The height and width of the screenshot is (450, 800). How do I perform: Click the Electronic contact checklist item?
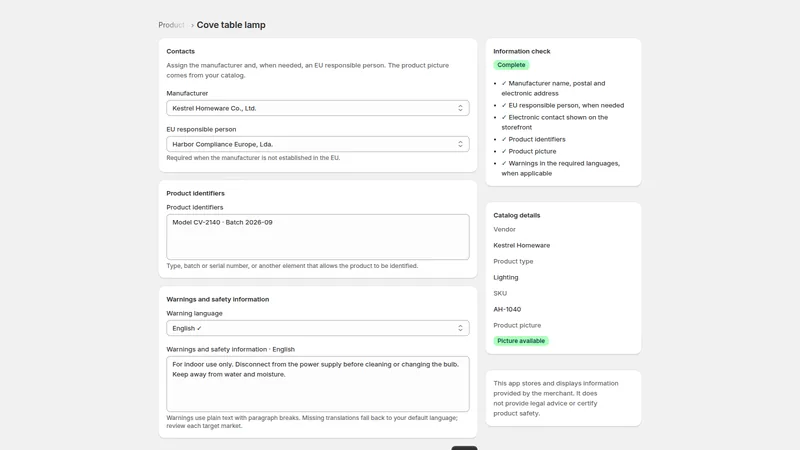(555, 122)
